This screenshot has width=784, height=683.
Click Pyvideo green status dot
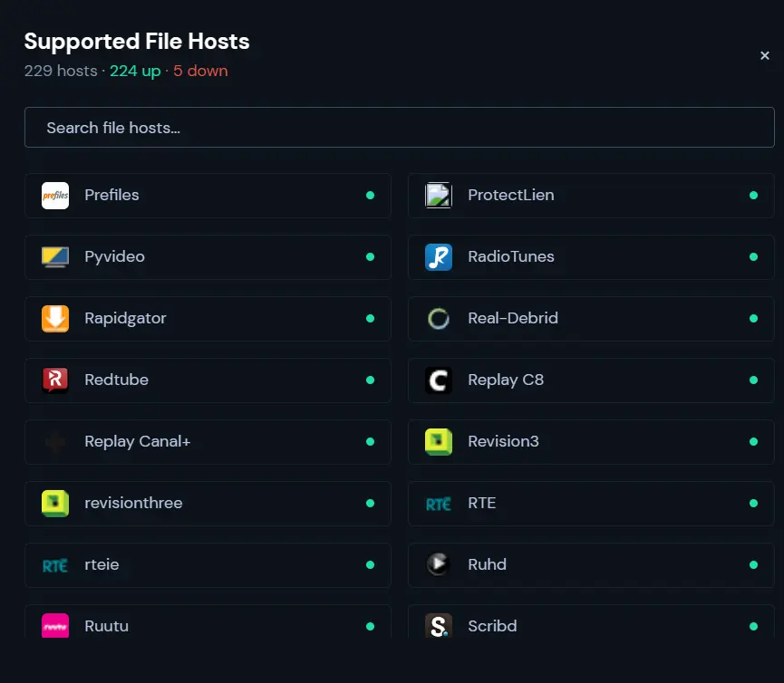click(370, 257)
